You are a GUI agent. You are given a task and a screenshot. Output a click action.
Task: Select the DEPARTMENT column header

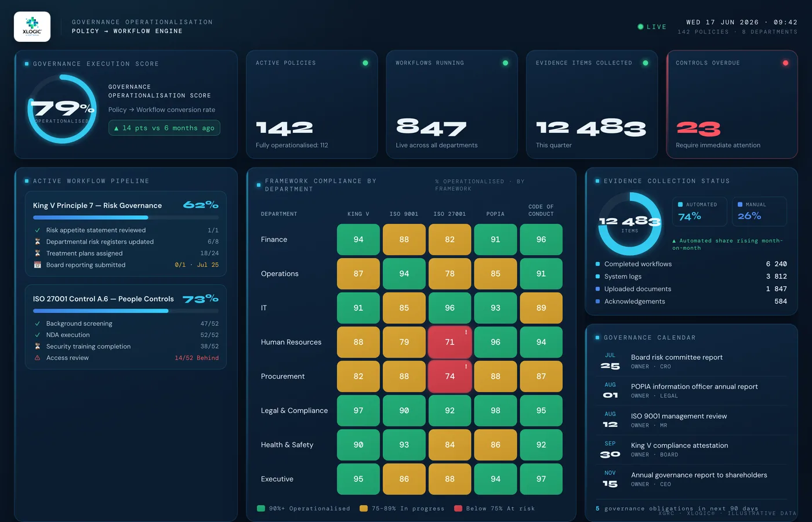click(x=279, y=214)
